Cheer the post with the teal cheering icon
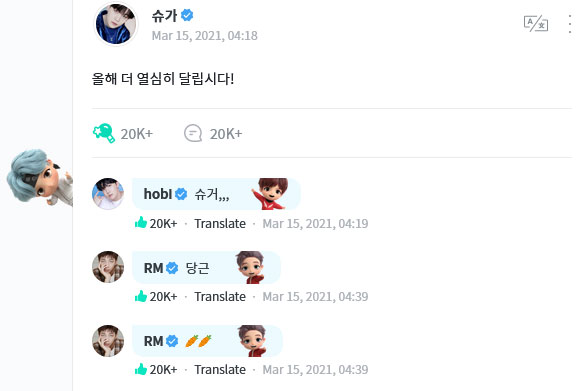This screenshot has width=586, height=391. click(104, 133)
